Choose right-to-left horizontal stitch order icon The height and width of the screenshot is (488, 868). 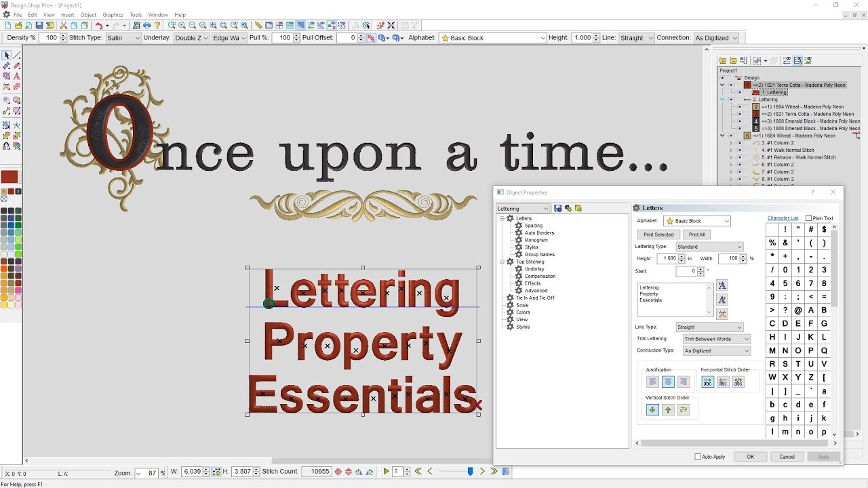click(723, 382)
